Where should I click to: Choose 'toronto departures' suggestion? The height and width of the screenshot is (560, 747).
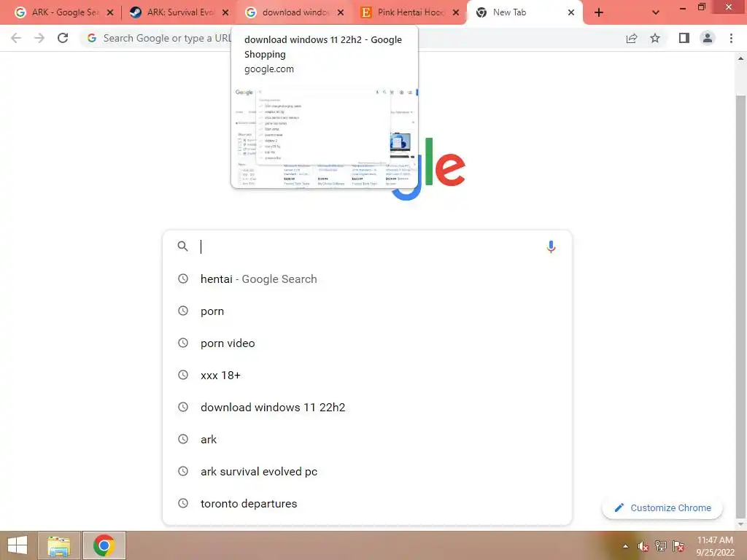[367, 503]
